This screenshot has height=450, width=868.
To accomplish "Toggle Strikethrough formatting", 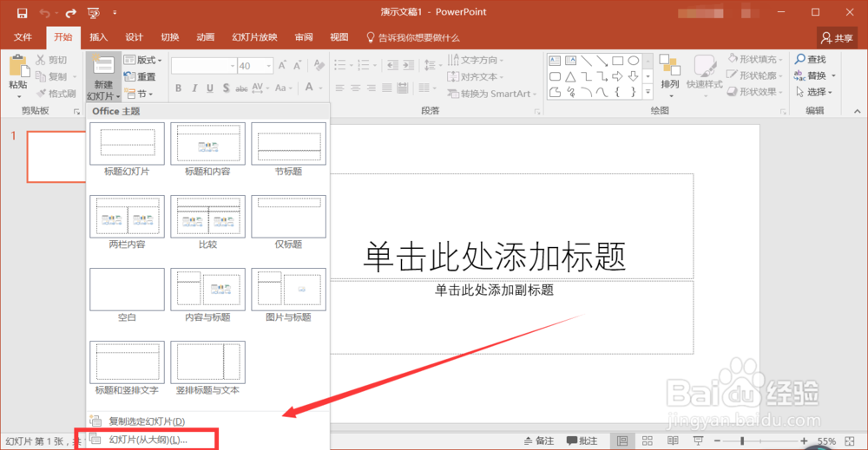I will [241, 88].
